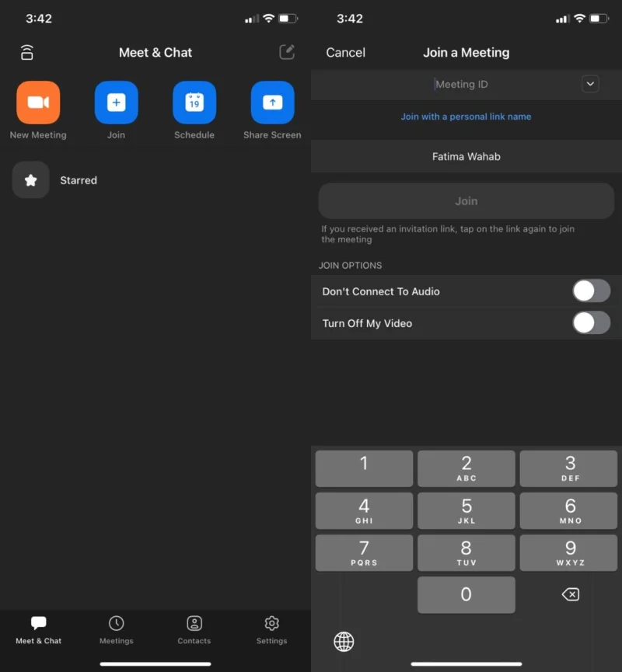622x672 pixels.
Task: Tap the grey Join button
Action: tap(466, 201)
